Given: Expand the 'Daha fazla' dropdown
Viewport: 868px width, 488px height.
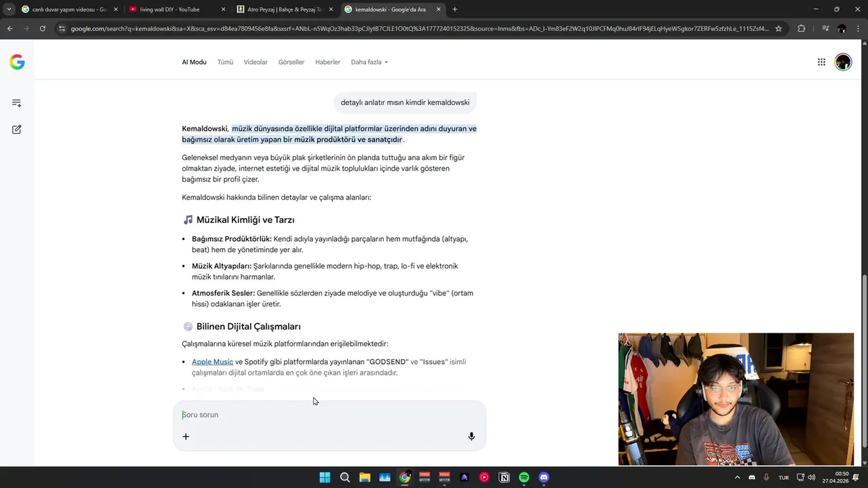Looking at the screenshot, I should click(x=370, y=62).
